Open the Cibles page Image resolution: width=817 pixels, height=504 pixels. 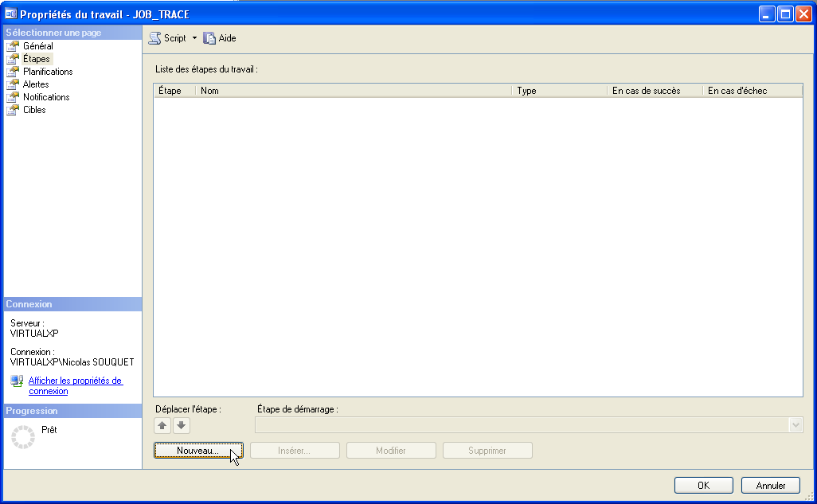point(34,110)
